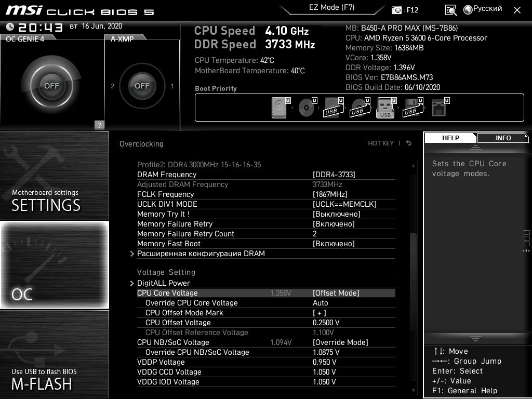Switch to the INFO tab
The image size is (532, 399).
[x=503, y=138]
